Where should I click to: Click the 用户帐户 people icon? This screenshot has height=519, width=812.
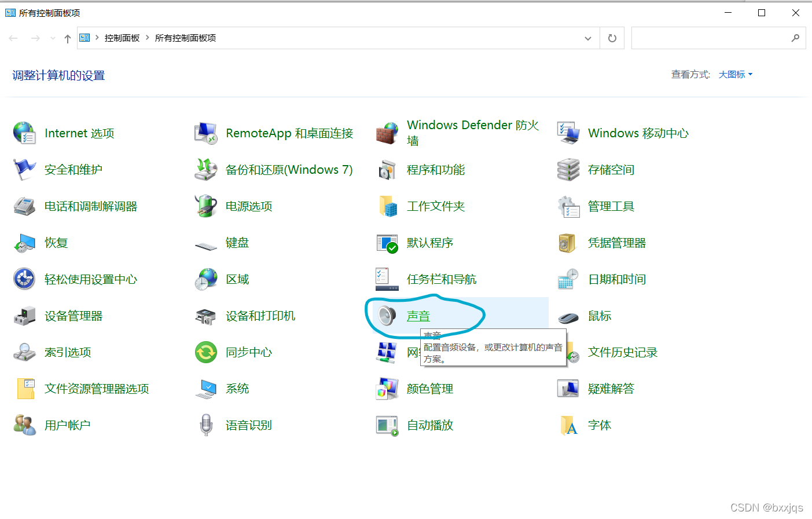coord(24,425)
